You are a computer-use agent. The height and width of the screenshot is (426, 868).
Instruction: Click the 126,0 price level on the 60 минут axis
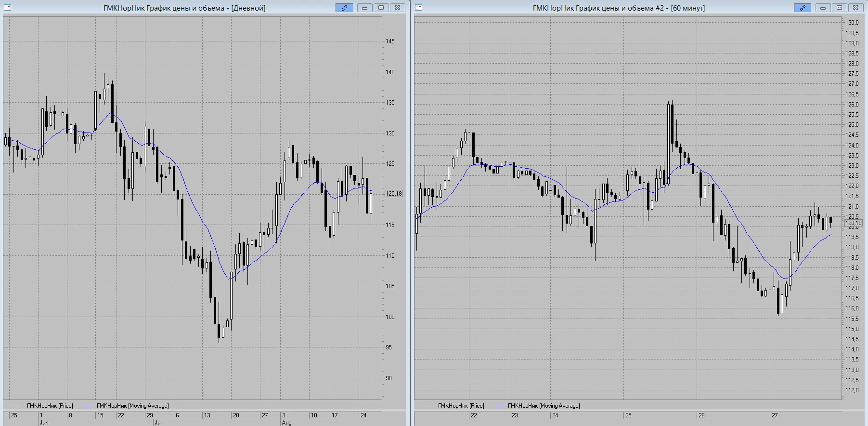(852, 105)
